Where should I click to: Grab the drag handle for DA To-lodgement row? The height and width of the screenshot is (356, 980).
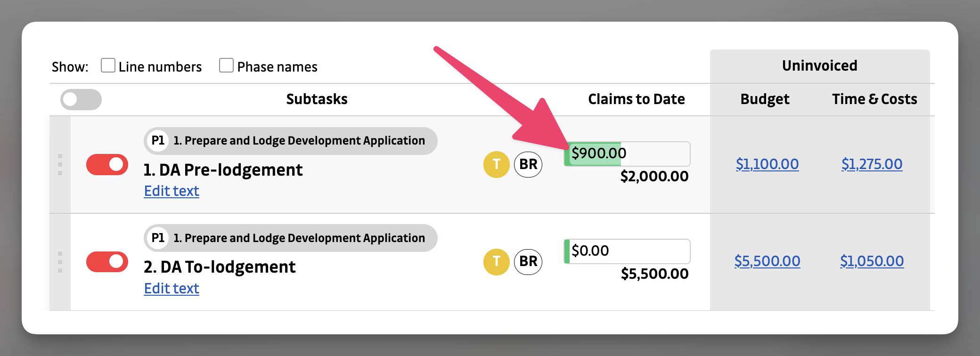[x=60, y=262]
